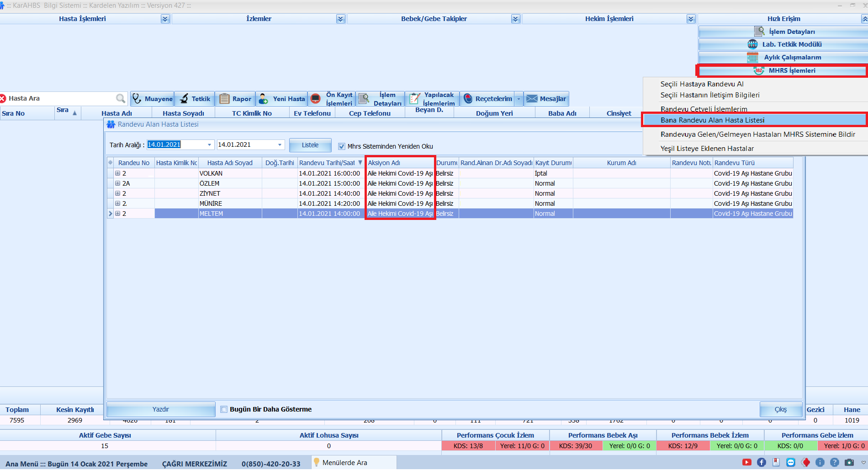
Task: Open Mesajlar envelope icon
Action: pos(532,99)
